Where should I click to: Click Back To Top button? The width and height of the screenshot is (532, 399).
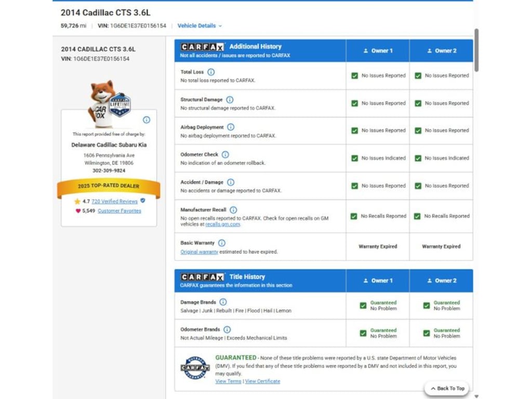pyautogui.click(x=447, y=389)
